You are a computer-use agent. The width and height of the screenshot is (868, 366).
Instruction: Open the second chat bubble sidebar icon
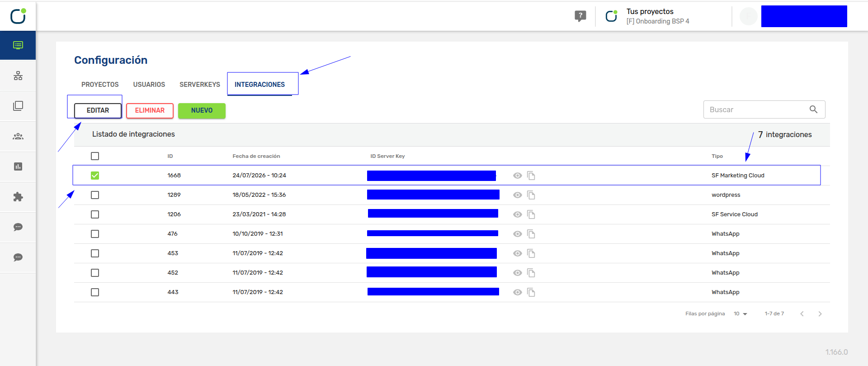pyautogui.click(x=18, y=257)
